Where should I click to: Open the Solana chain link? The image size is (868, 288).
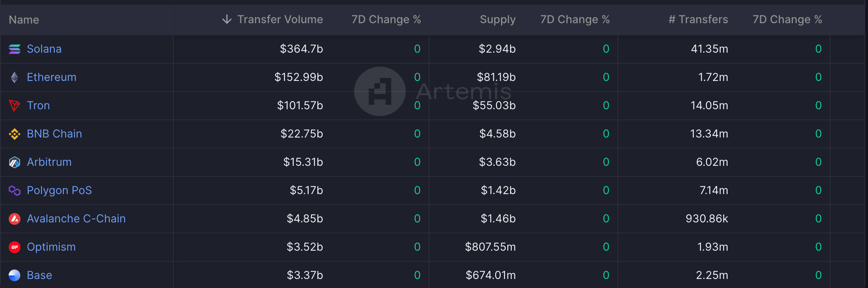[x=44, y=49]
